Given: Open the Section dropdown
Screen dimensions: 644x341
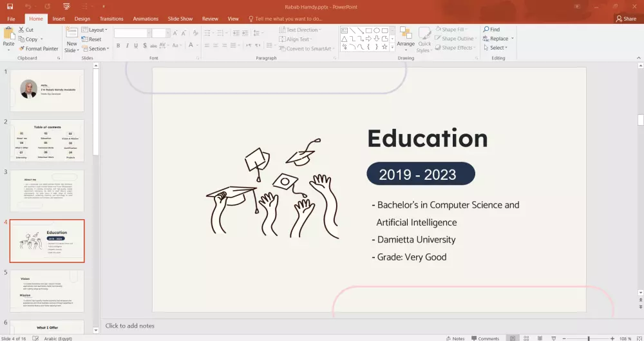Looking at the screenshot, I should pyautogui.click(x=95, y=48).
